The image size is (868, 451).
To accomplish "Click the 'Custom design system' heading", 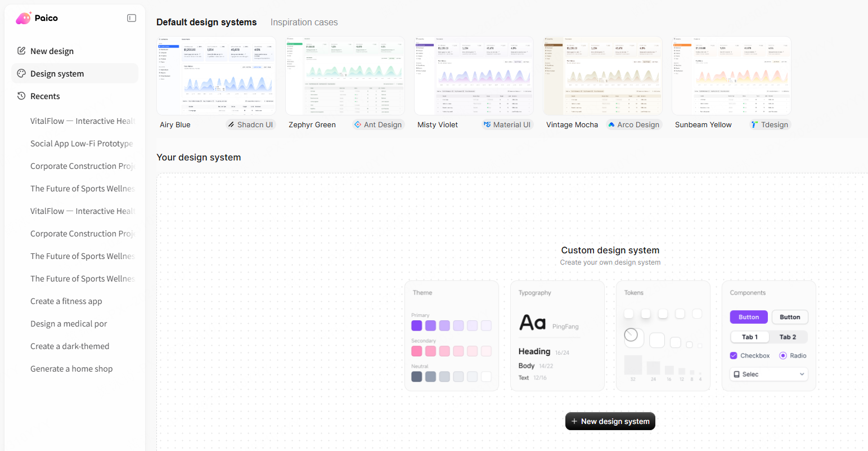I will tap(610, 250).
